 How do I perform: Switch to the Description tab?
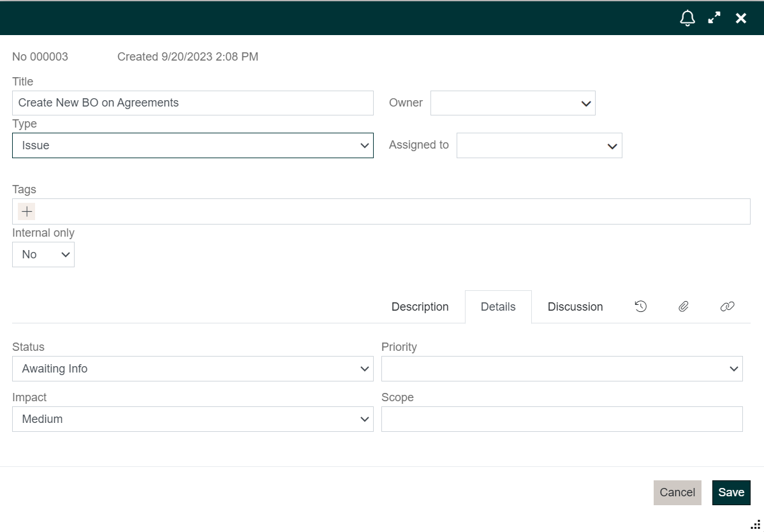click(x=420, y=307)
